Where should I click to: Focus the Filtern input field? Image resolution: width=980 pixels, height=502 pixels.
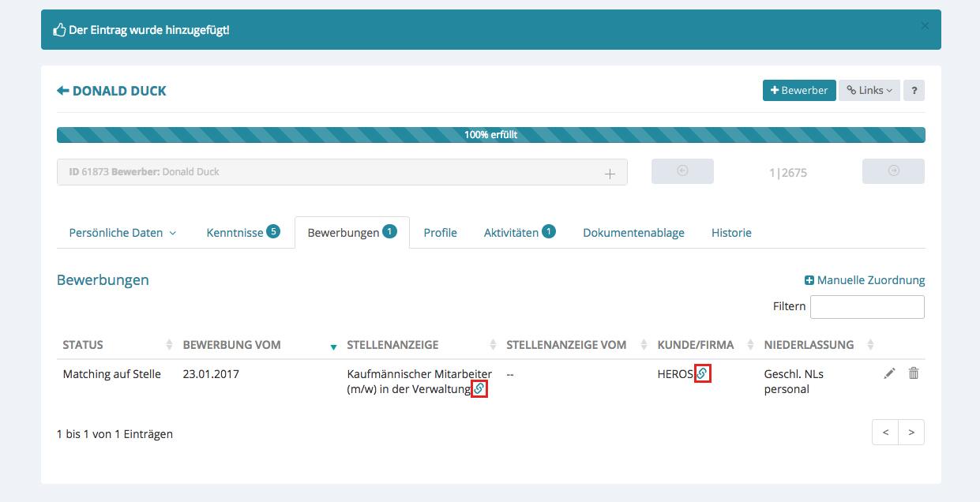(867, 306)
